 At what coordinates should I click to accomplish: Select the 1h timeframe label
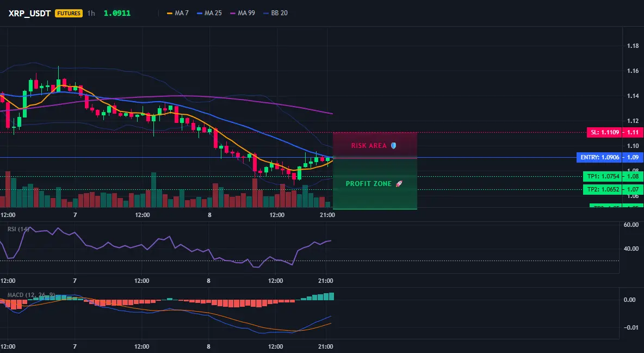click(91, 13)
